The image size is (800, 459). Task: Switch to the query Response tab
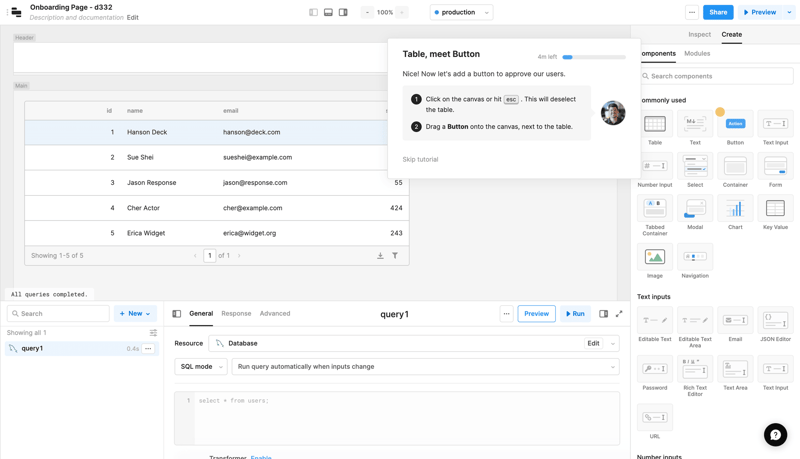tap(236, 313)
